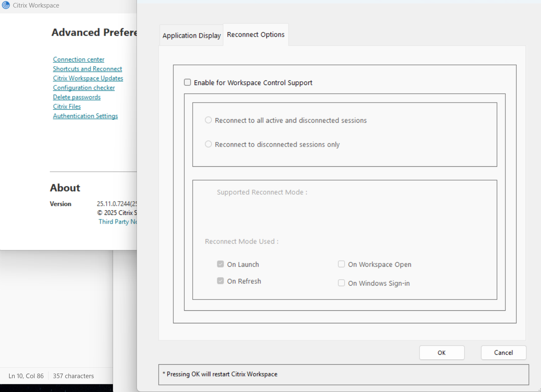Open Shortcuts and Reconnect settings
The height and width of the screenshot is (392, 541).
click(x=87, y=69)
